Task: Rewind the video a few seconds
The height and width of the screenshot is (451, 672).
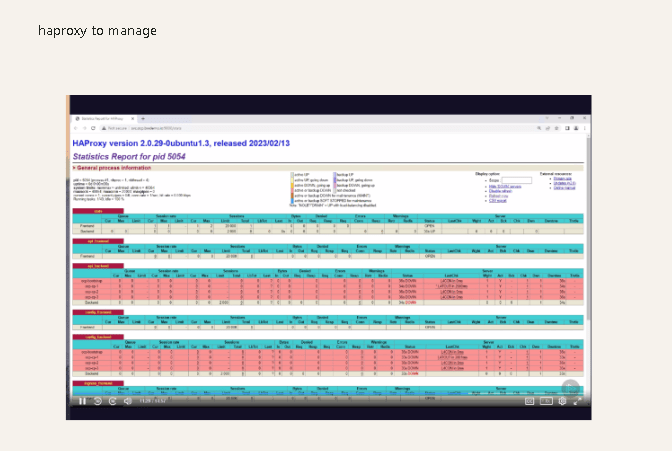Action: click(98, 401)
